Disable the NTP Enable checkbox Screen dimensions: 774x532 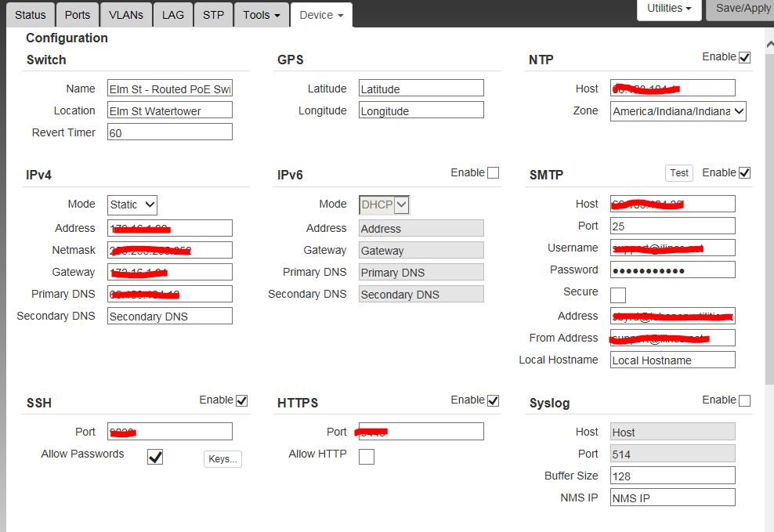pyautogui.click(x=744, y=57)
